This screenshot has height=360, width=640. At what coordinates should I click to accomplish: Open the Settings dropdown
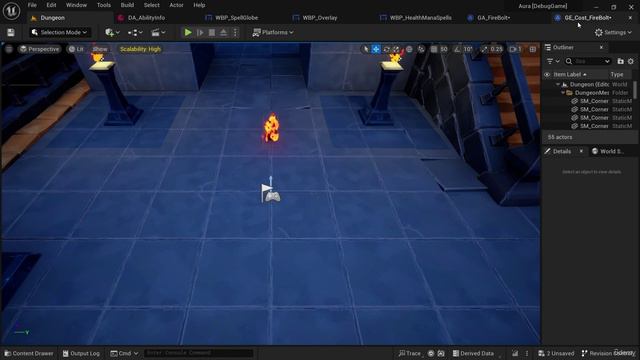coord(613,32)
